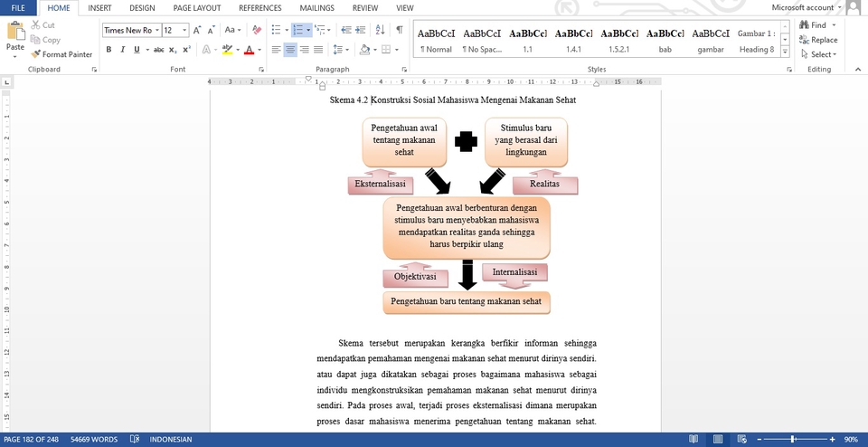Click the tab selector at ruler corner

click(x=6, y=82)
